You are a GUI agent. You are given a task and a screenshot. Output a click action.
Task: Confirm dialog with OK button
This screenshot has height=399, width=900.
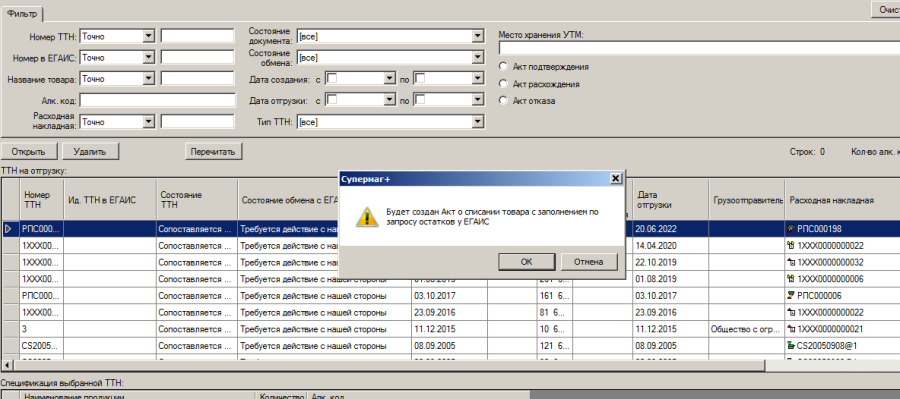pos(526,262)
